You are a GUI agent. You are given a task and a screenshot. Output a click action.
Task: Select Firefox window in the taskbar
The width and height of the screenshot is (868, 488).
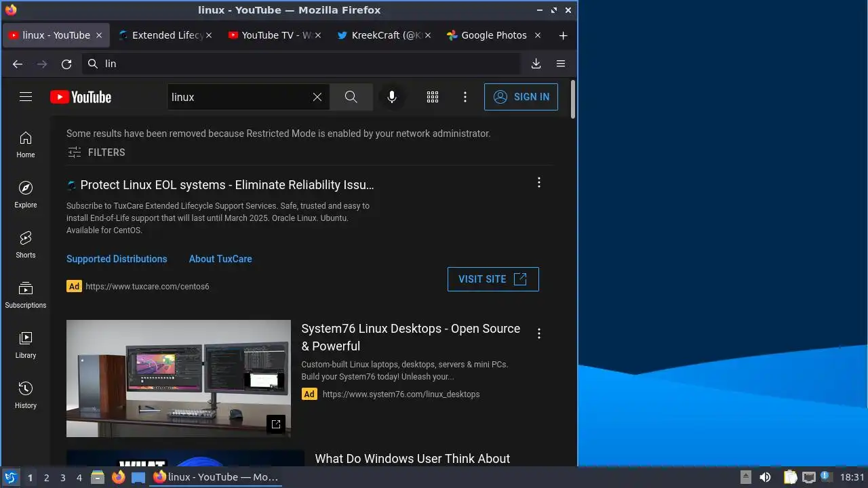[216, 477]
